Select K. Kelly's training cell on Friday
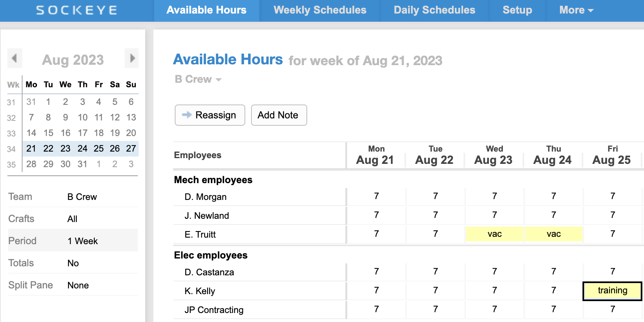This screenshot has height=322, width=644. pos(612,290)
